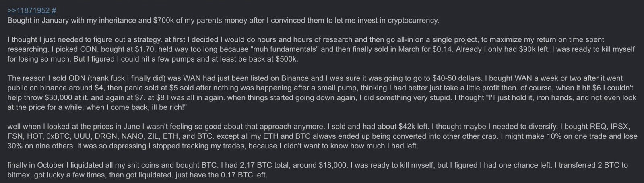This screenshot has height=183, width=644.
Task: Open the >>11871952 quote link
Action: point(28,10)
